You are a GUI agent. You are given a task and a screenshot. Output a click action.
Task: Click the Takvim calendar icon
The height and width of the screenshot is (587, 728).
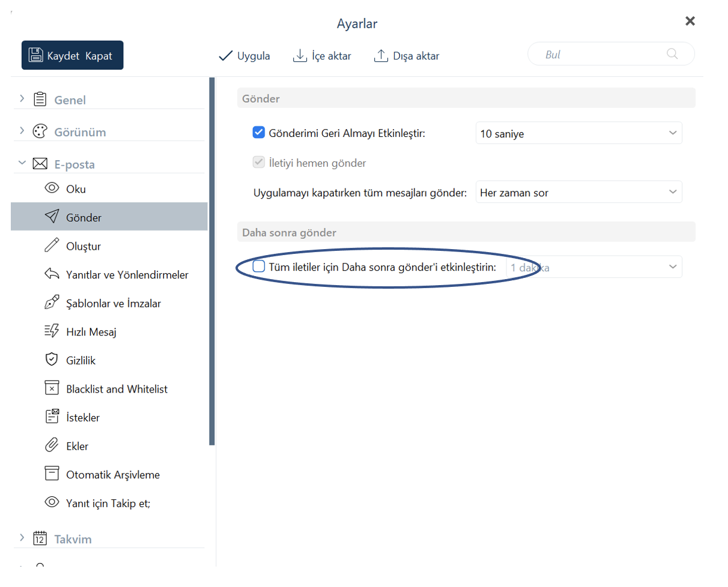click(40, 538)
